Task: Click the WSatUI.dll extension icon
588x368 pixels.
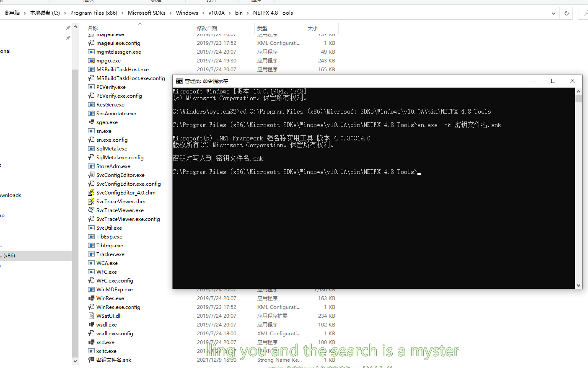Action: (91, 316)
